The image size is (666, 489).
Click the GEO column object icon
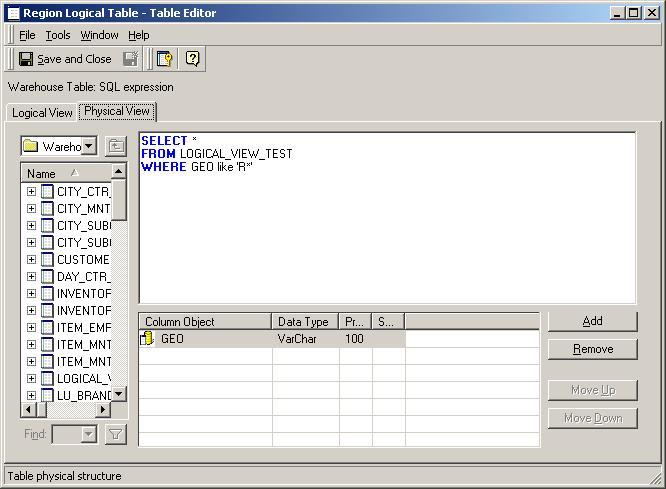coord(147,339)
